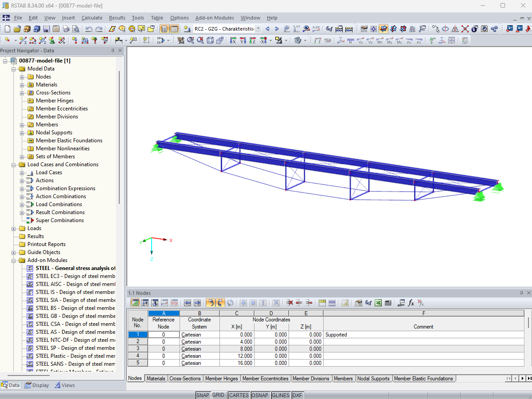Go to the previous load case arrow
The width and height of the screenshot is (532, 399).
267,29
